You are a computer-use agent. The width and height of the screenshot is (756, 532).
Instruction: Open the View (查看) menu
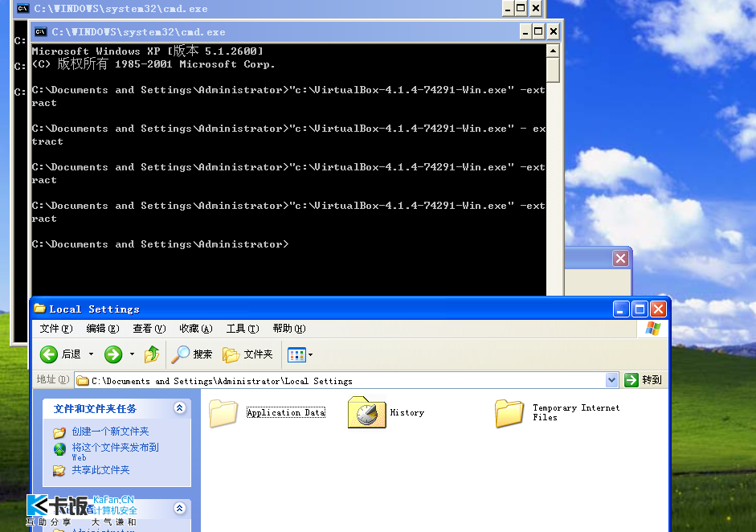pos(149,329)
